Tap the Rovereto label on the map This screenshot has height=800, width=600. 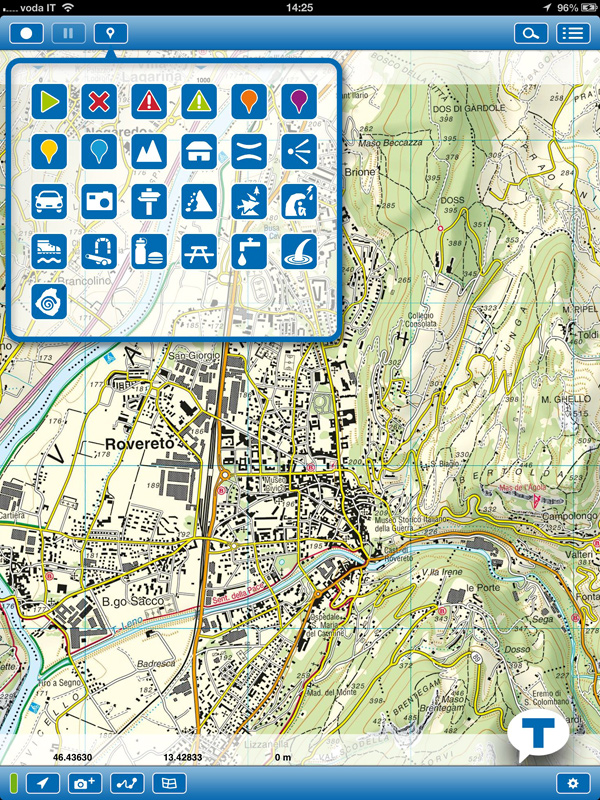[140, 443]
